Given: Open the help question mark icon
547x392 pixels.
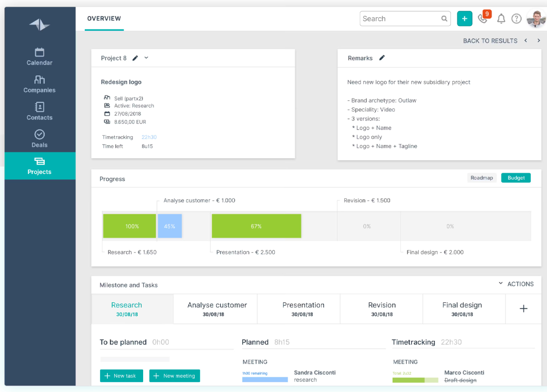Looking at the screenshot, I should tap(516, 19).
